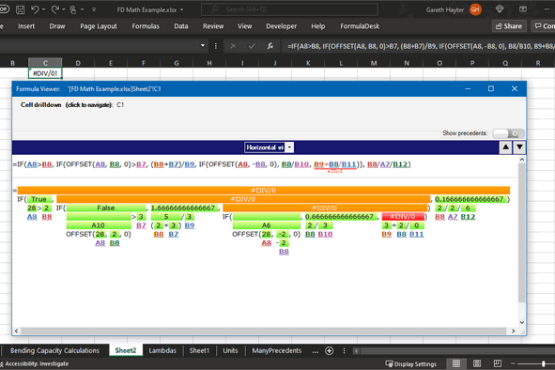The image size is (555, 370).
Task: Click the green False result box
Action: point(106,208)
